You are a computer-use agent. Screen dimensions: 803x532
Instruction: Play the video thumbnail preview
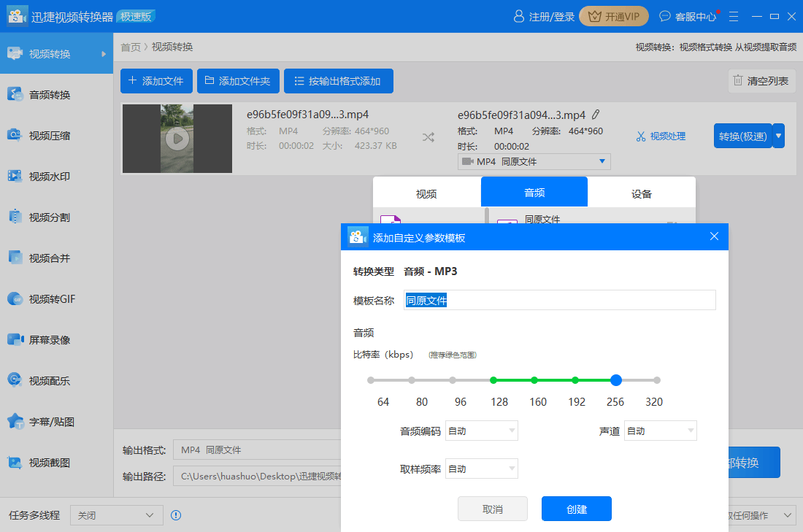click(x=177, y=138)
